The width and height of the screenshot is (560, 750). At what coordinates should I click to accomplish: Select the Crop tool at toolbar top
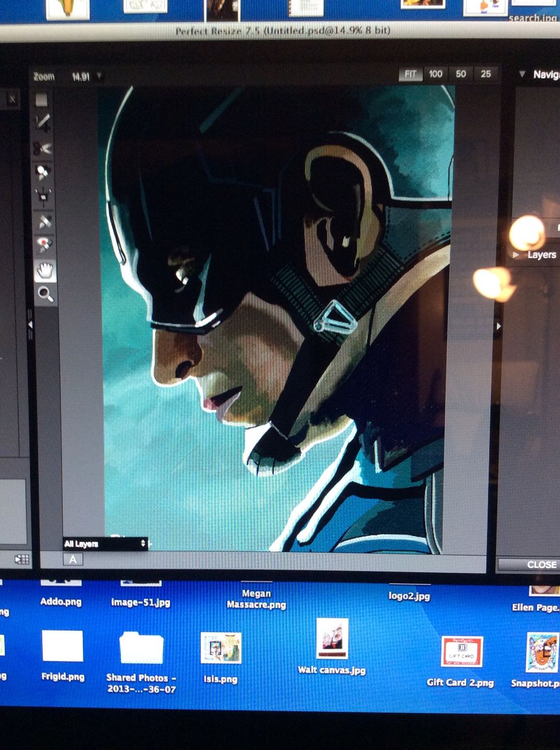[42, 101]
